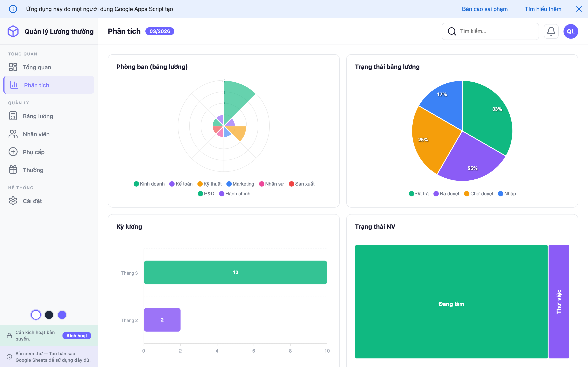Click the search magnifier icon
Image resolution: width=588 pixels, height=367 pixels.
pyautogui.click(x=452, y=31)
